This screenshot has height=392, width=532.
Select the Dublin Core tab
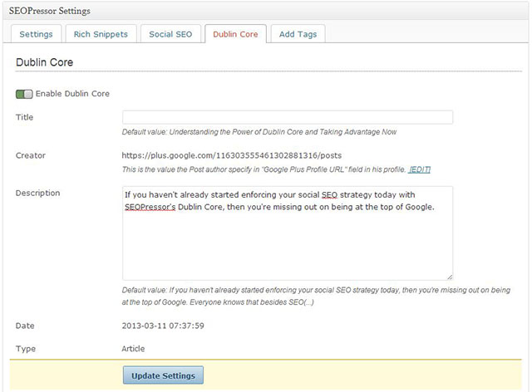click(235, 34)
